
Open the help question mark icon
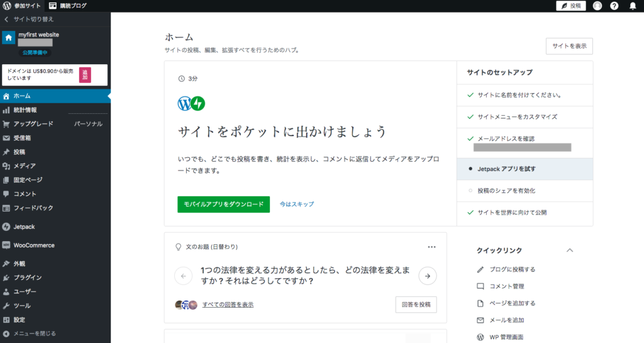tap(614, 6)
